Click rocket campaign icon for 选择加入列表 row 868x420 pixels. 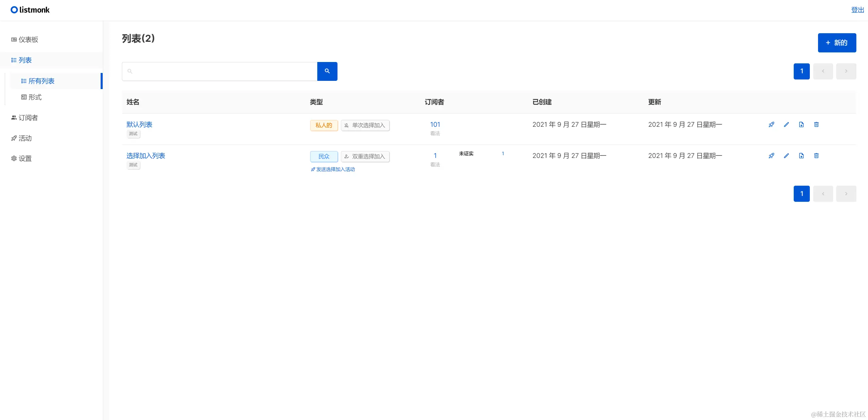(771, 156)
